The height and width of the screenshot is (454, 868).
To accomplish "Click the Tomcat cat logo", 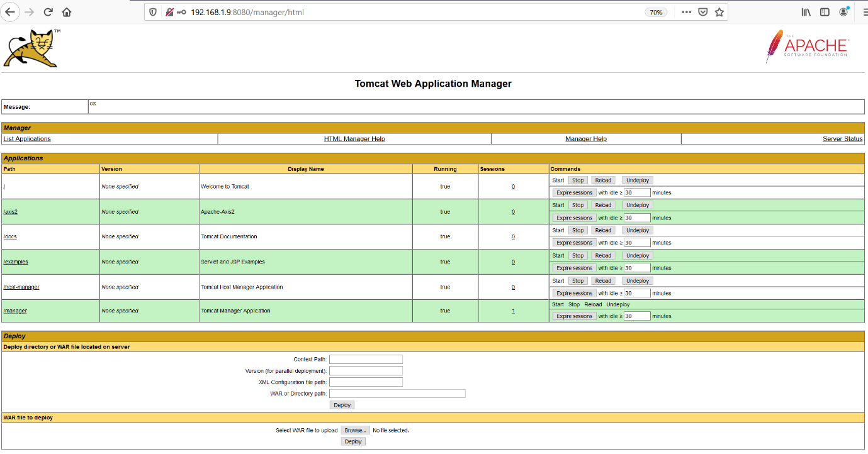I will 30,49.
